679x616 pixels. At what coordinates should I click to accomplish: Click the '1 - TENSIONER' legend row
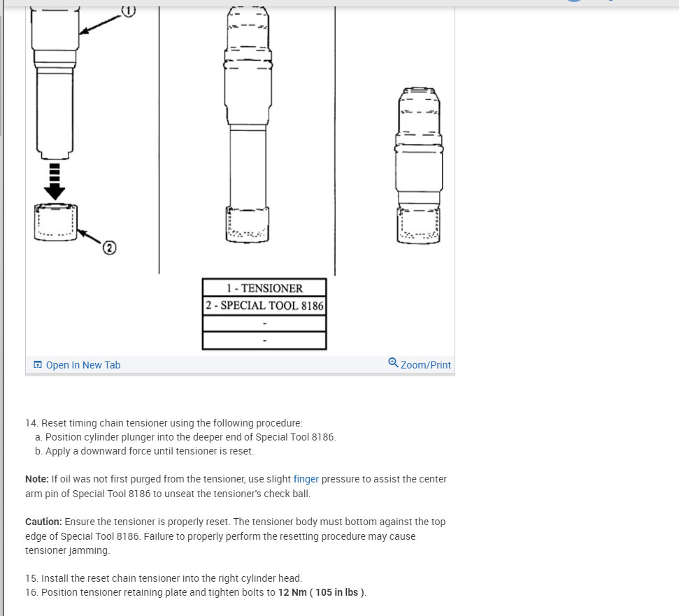coord(264,288)
